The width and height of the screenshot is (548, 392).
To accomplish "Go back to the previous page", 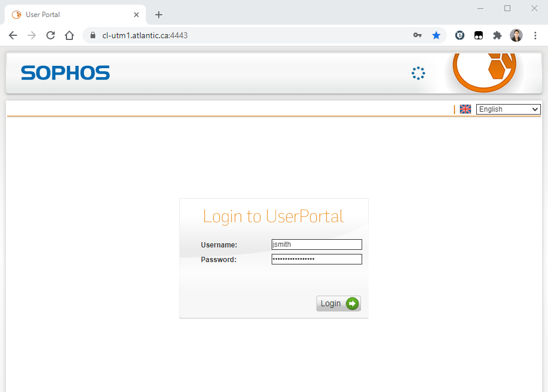I will (x=13, y=35).
